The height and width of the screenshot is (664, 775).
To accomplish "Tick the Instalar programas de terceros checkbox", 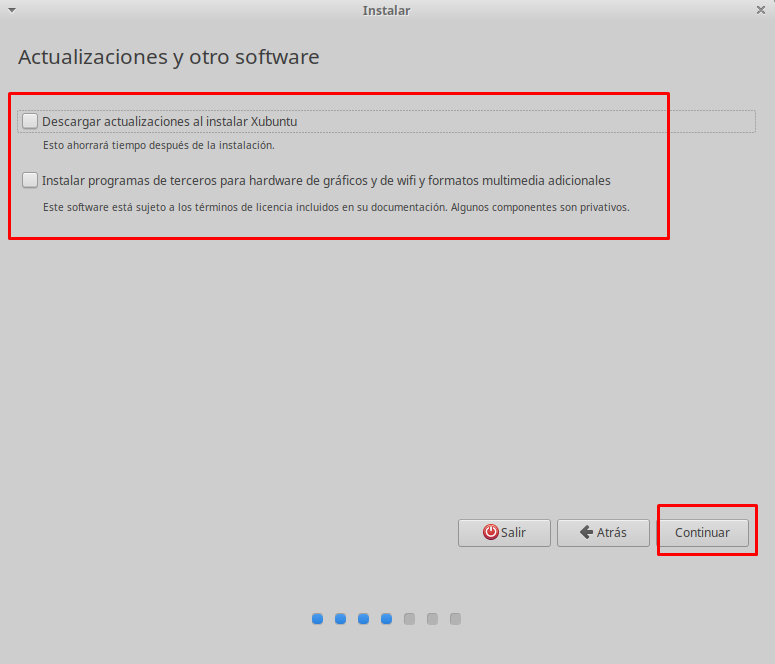I will pyautogui.click(x=30, y=181).
